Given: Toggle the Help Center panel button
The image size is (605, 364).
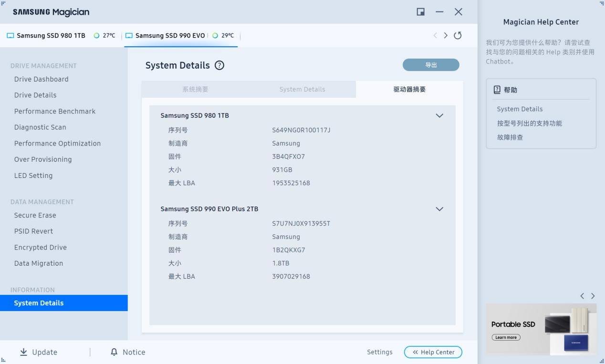Looking at the screenshot, I should click(x=433, y=352).
